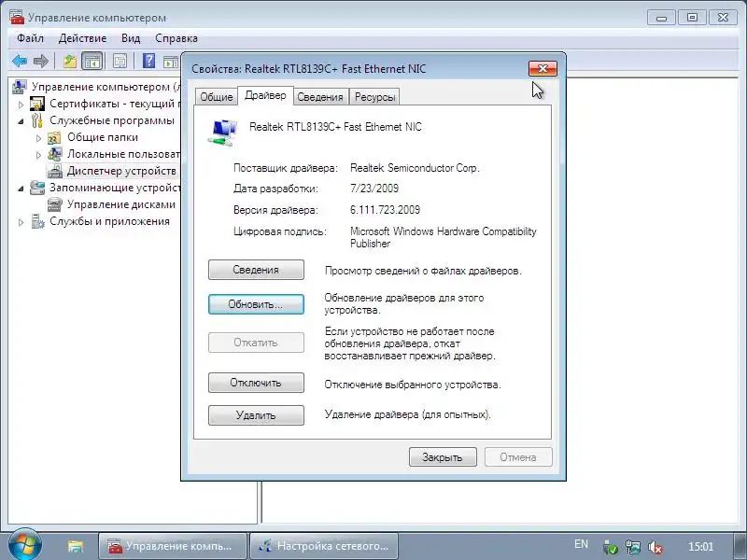Click the Up one level folder icon
Screen dimensions: 747x560
tap(70, 61)
